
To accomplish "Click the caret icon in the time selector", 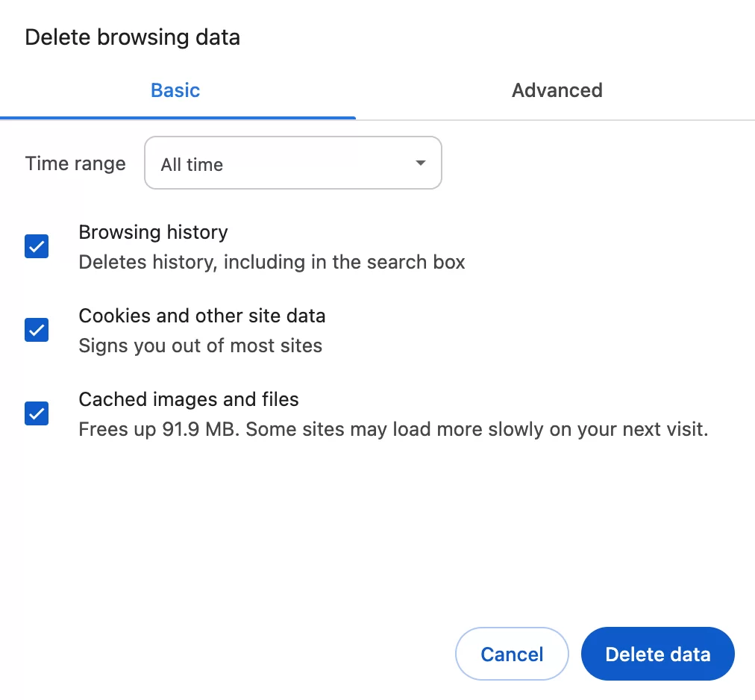I will 420,163.
